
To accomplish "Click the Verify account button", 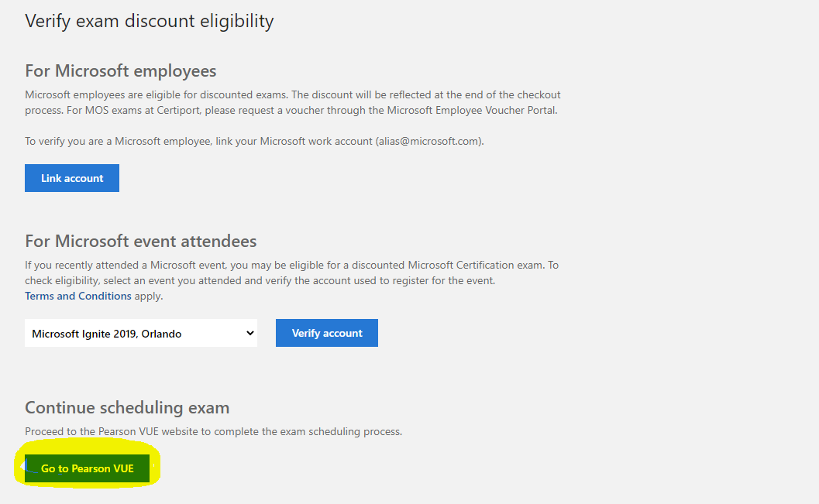I will click(x=327, y=333).
